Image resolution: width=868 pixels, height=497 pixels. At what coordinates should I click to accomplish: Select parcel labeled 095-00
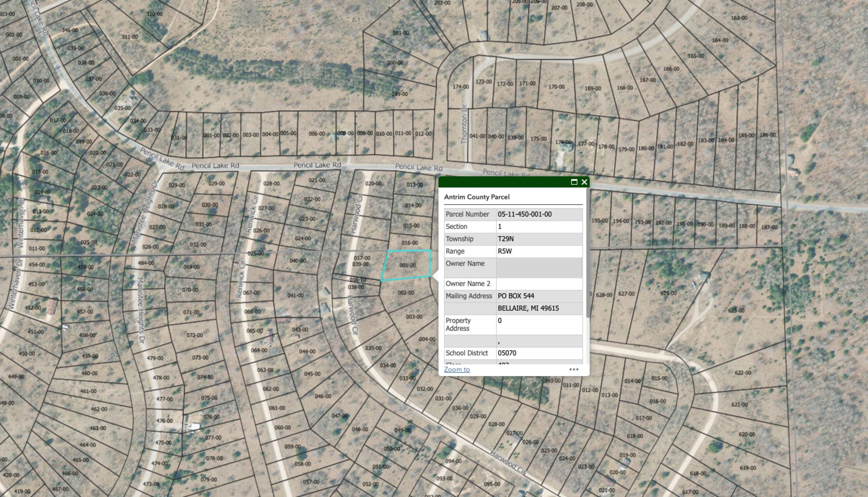[492, 484]
